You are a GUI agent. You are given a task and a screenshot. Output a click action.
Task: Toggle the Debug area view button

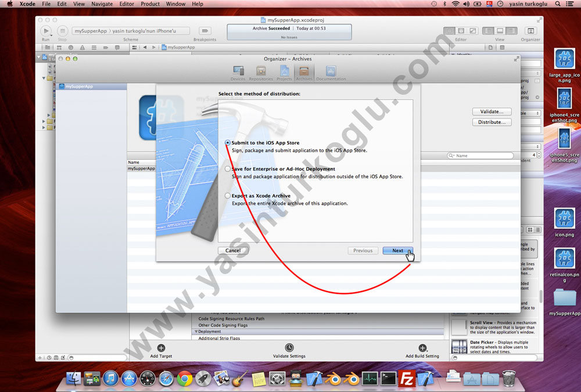500,31
